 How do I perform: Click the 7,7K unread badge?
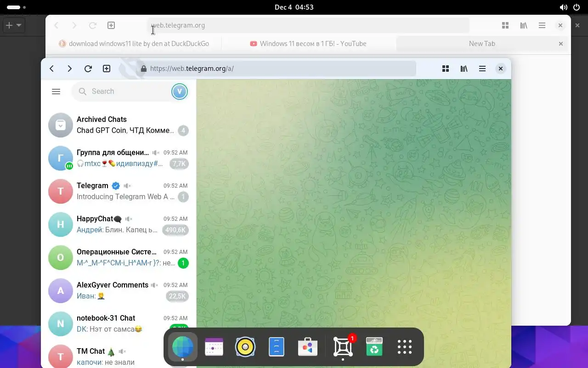179,164
